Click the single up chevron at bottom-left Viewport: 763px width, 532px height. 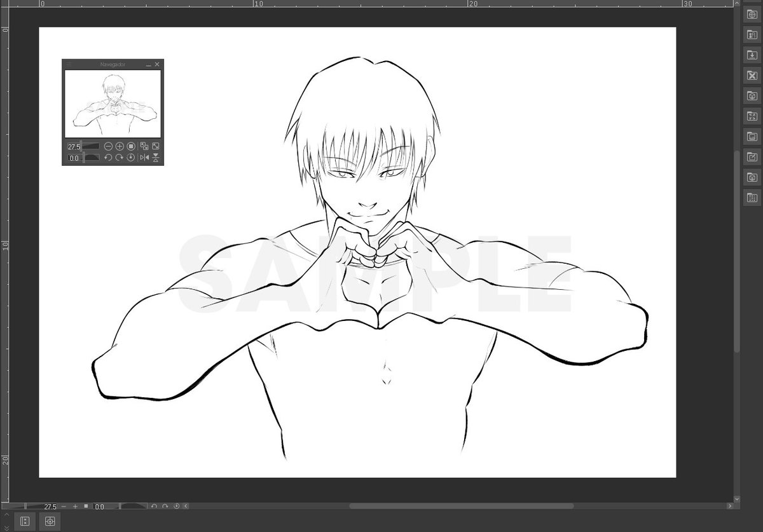point(6,515)
